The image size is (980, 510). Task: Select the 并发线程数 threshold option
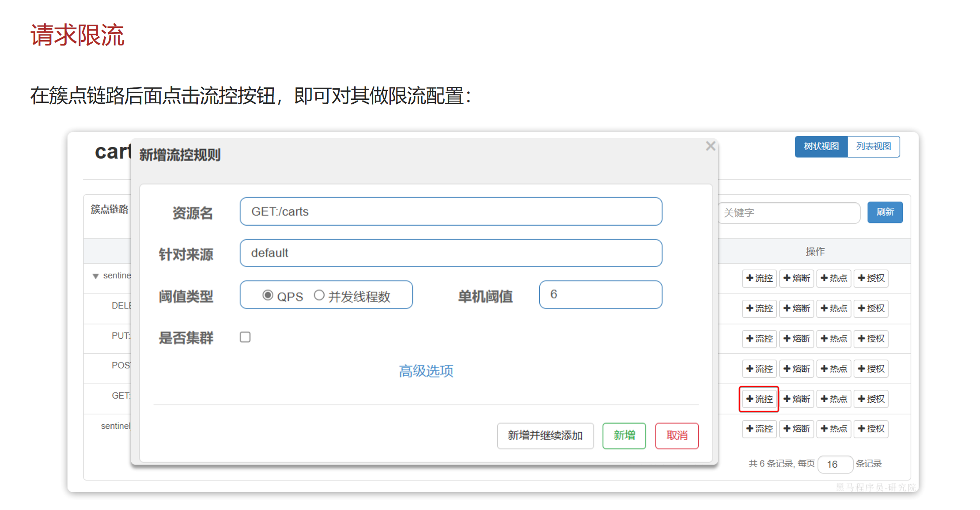coord(319,295)
